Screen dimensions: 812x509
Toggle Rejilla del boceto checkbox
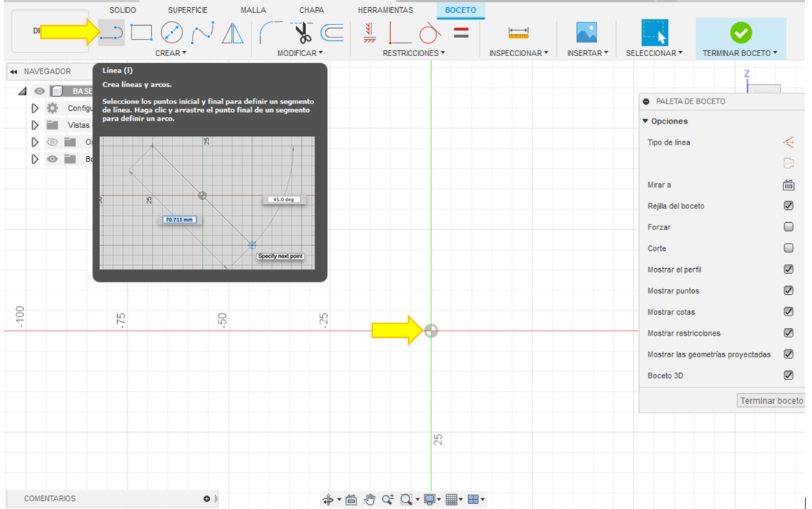tap(788, 206)
